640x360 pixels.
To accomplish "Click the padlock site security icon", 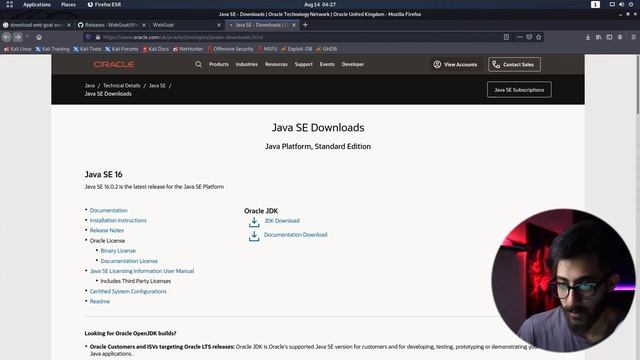I will point(98,37).
